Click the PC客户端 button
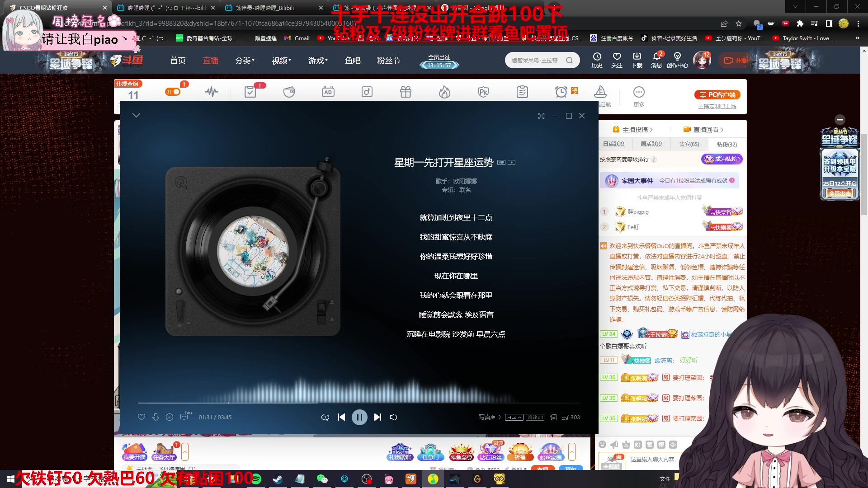Viewport: 868px width, 488px height. coord(717,95)
